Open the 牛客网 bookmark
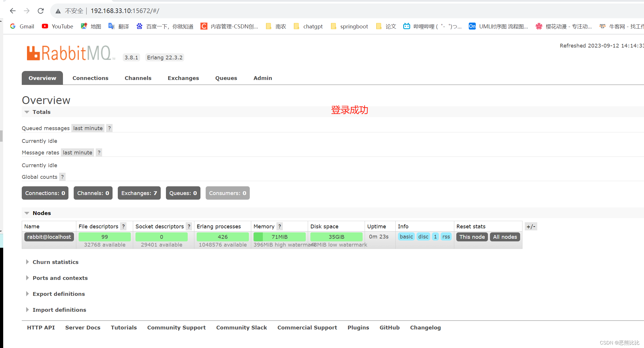This screenshot has height=348, width=644. click(x=621, y=26)
